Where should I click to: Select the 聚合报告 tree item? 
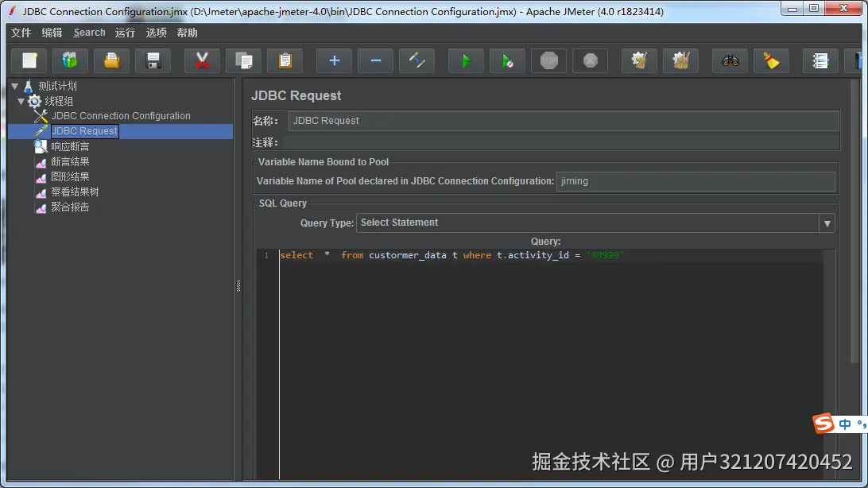tap(70, 207)
